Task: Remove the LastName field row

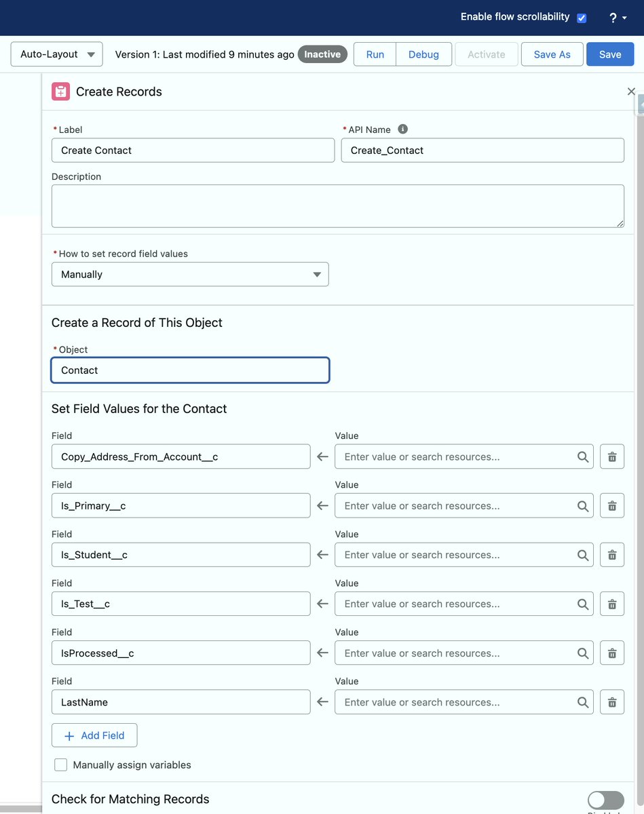Action: (611, 702)
